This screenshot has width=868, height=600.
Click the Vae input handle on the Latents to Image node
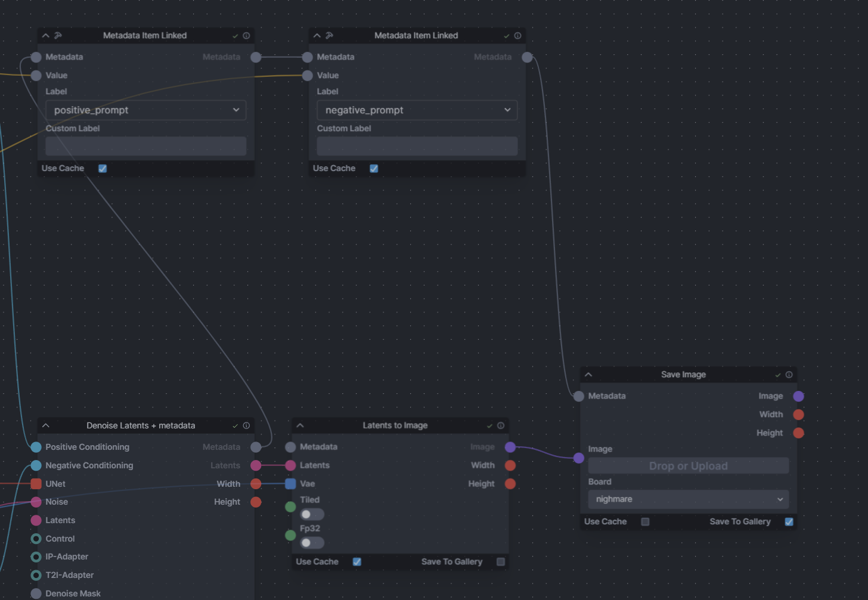(x=291, y=484)
